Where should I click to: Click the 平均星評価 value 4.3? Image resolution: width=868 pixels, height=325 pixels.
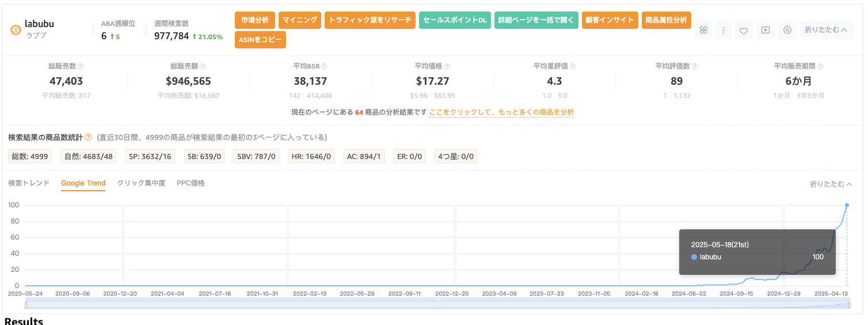pos(554,81)
